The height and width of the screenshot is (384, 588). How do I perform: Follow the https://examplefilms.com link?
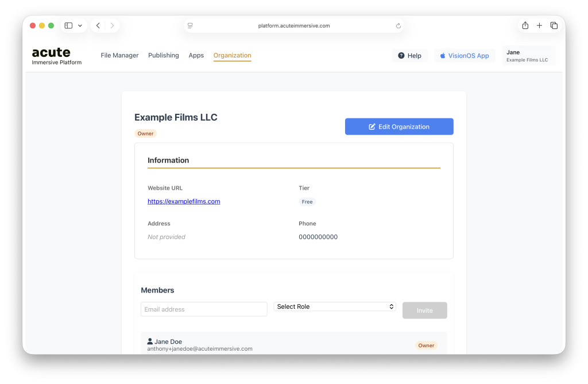coord(184,202)
